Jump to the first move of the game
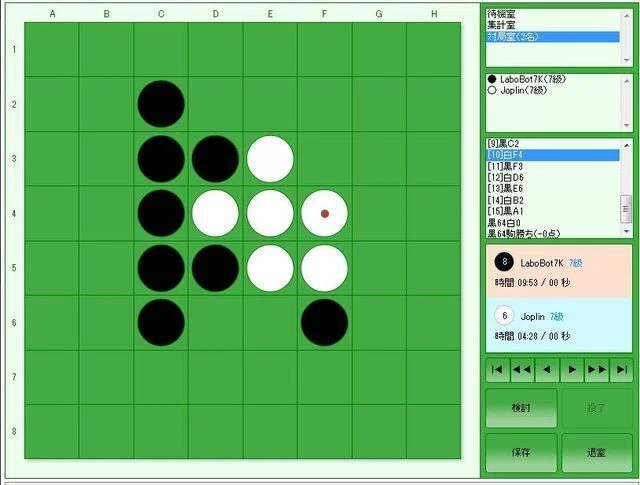This screenshot has height=485, width=640. coord(498,370)
